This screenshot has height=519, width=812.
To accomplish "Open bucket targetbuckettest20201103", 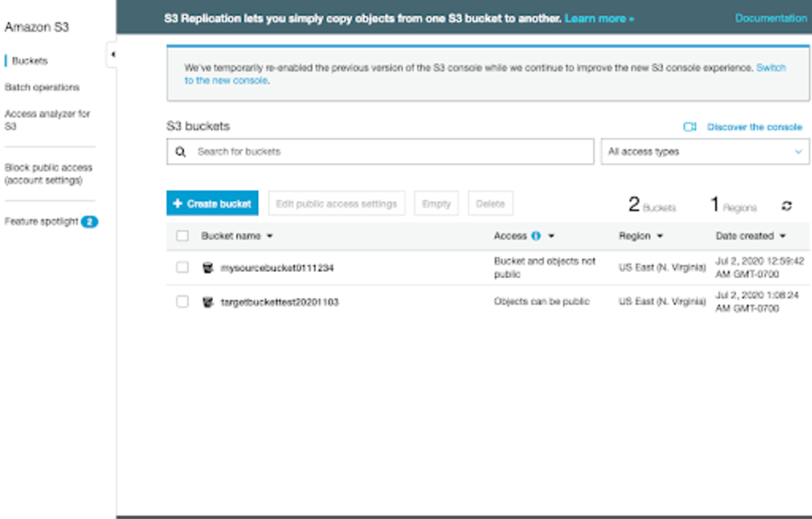I will point(280,302).
